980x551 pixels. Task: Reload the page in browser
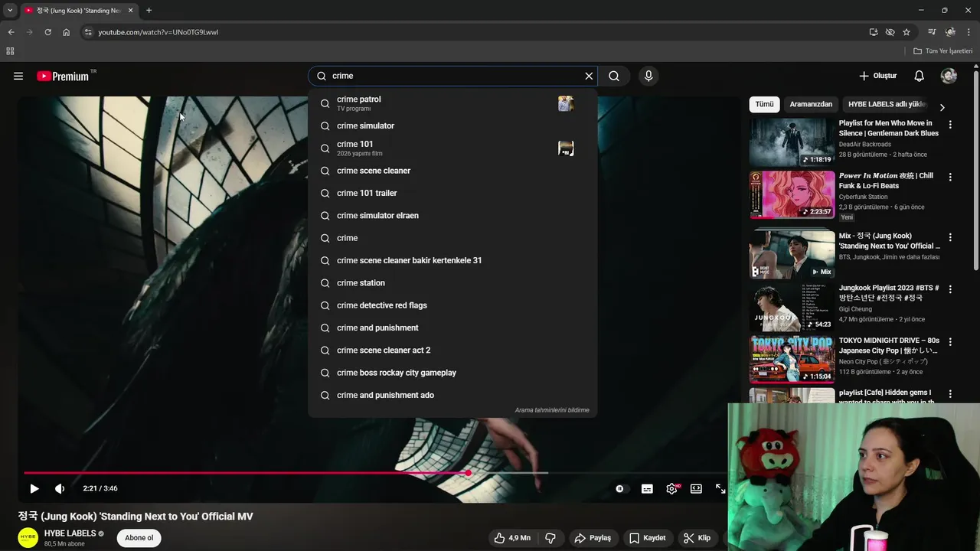point(47,32)
